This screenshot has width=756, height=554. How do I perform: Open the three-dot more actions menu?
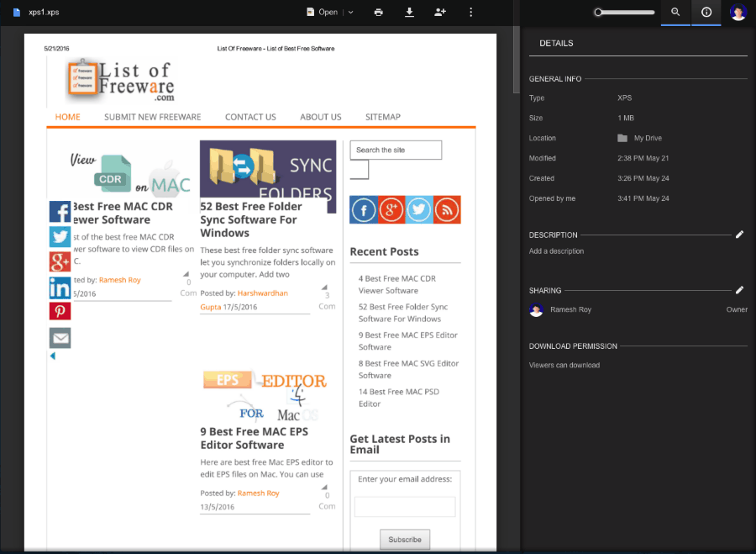coord(470,12)
